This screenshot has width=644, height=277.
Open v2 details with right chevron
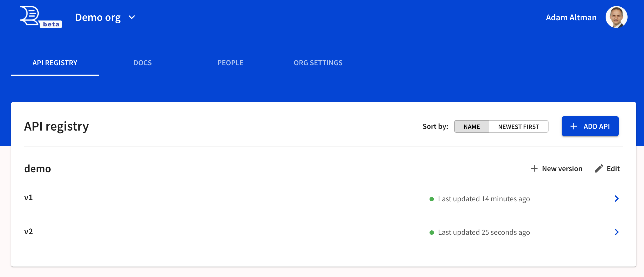click(x=617, y=232)
